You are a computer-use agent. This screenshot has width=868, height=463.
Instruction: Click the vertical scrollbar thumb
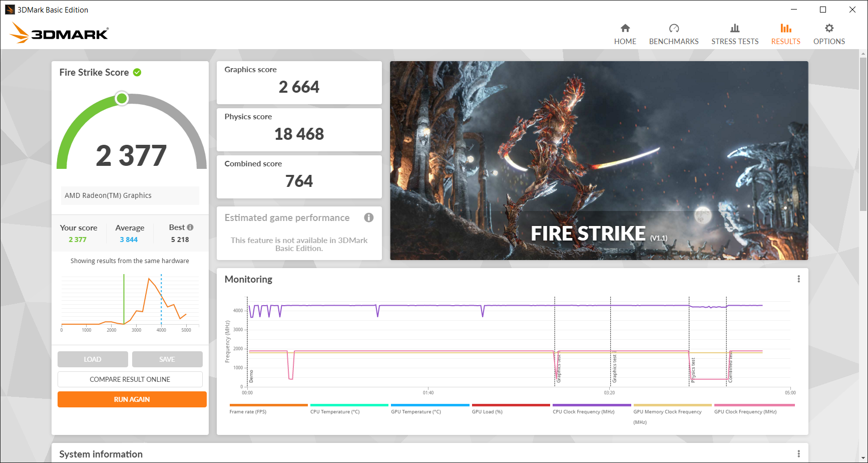click(x=863, y=134)
